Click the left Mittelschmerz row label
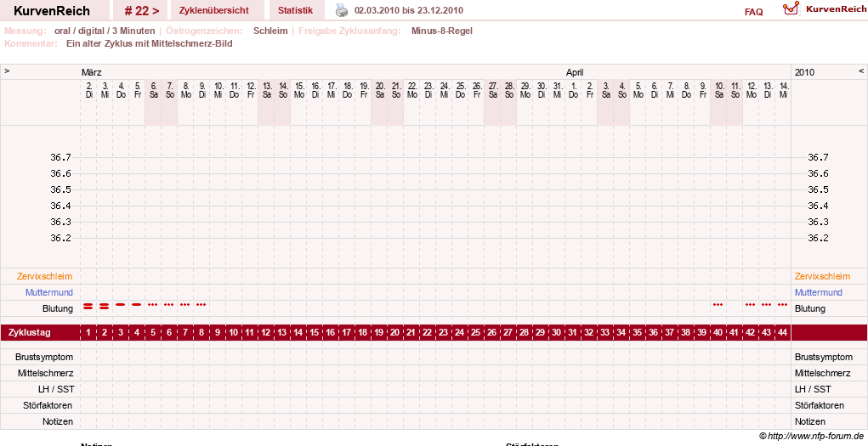 45,373
